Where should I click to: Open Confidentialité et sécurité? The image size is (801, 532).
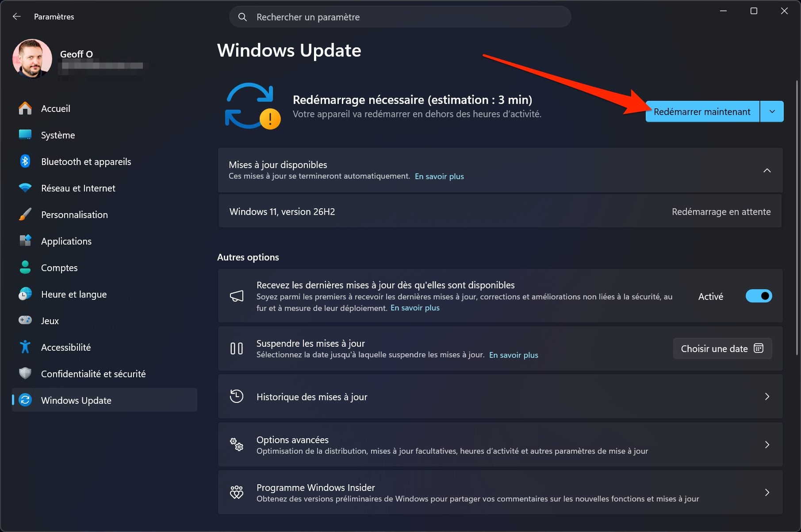104,374
